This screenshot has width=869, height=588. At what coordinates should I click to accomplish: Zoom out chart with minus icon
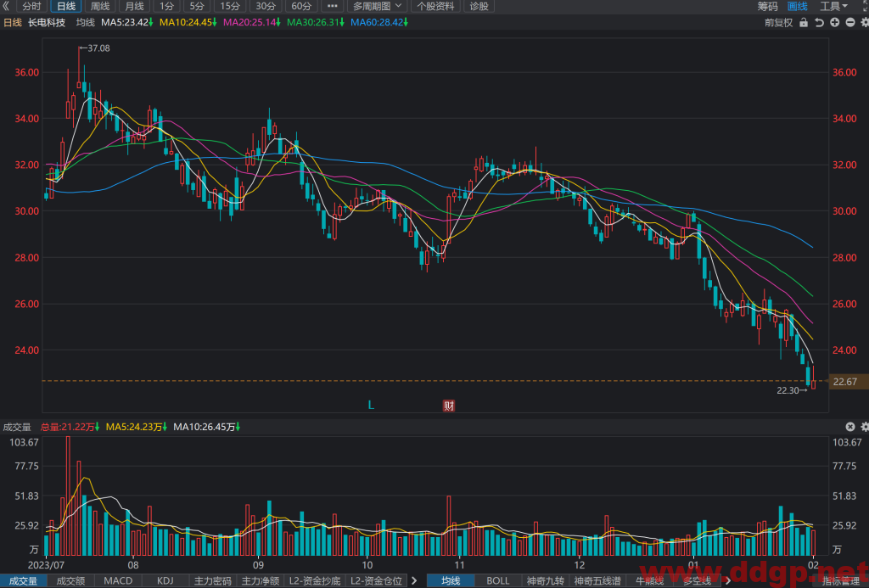coord(850,23)
